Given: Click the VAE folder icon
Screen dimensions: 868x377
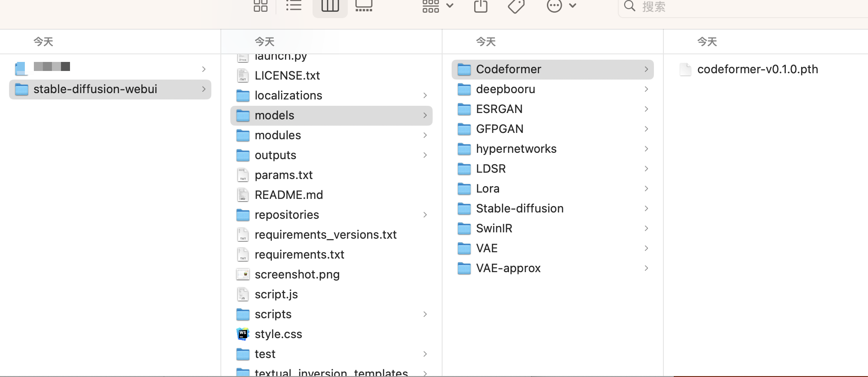Looking at the screenshot, I should 464,248.
